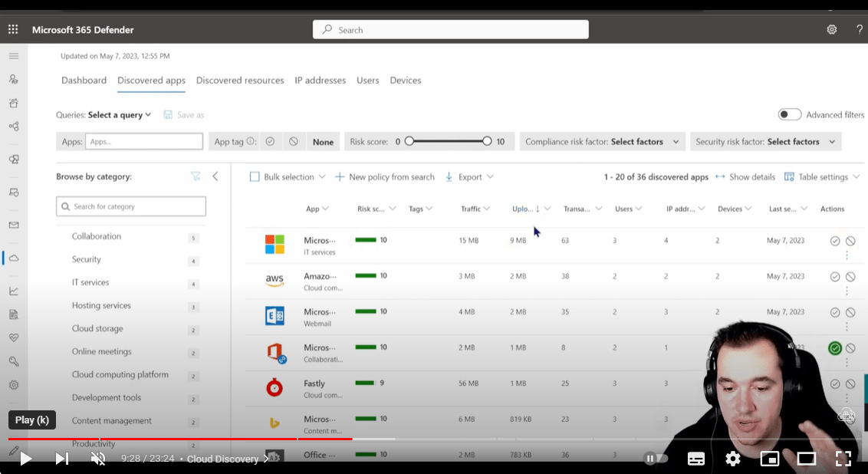Switch to Discovered resources tab
Image resolution: width=868 pixels, height=474 pixels.
coord(240,81)
